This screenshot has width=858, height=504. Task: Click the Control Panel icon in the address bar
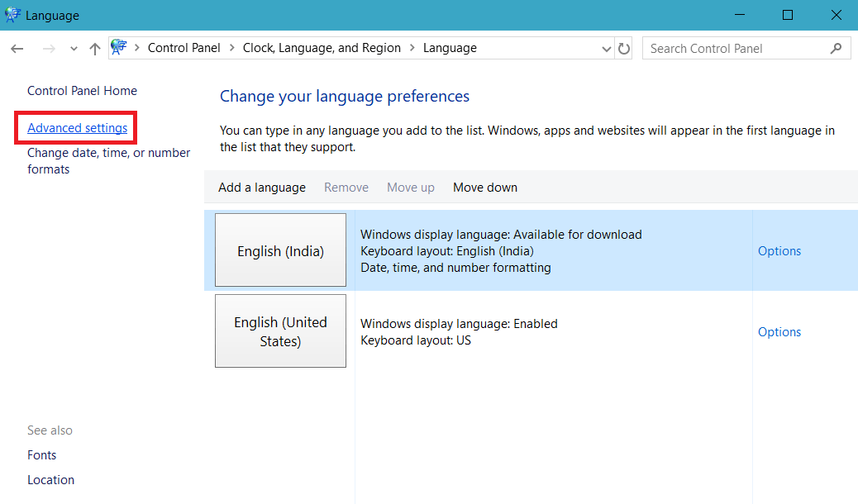(x=119, y=47)
